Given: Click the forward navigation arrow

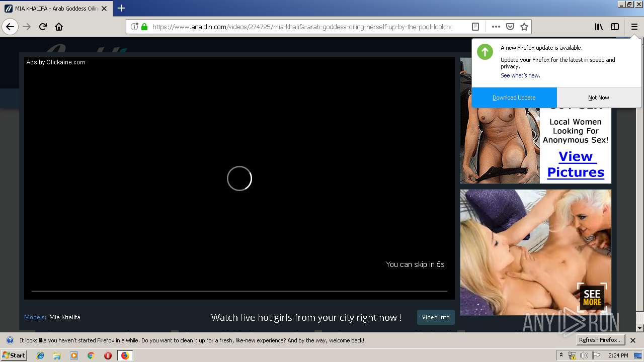Looking at the screenshot, I should 27,27.
